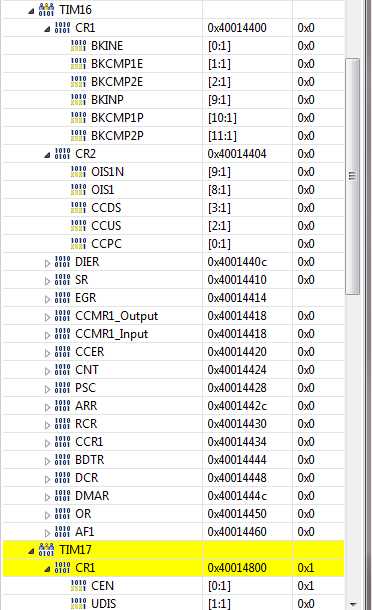Click the TIM16 CR2 register icon
372x610 pixels.
(x=62, y=154)
